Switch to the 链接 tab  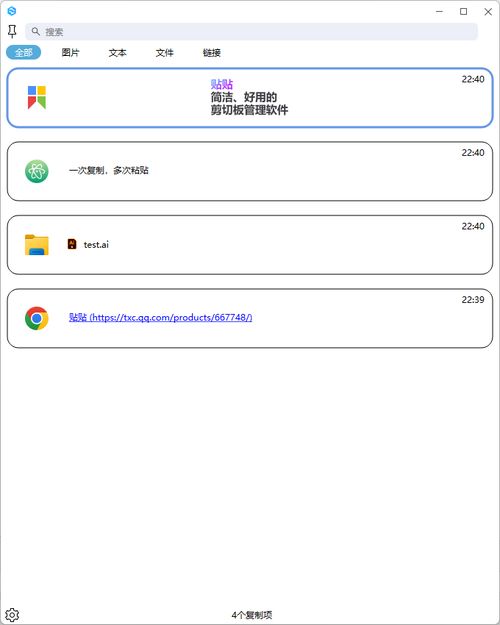point(212,53)
